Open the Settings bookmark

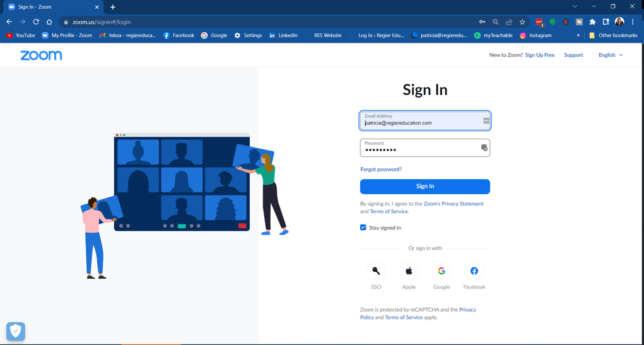click(248, 35)
